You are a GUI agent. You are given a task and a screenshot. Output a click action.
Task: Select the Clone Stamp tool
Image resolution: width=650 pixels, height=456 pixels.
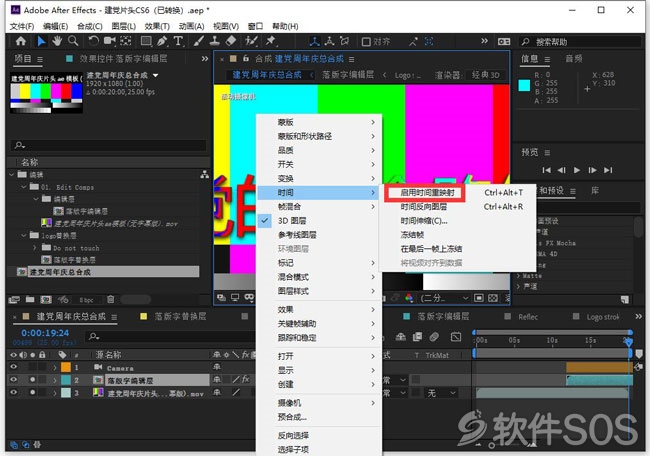tap(215, 41)
